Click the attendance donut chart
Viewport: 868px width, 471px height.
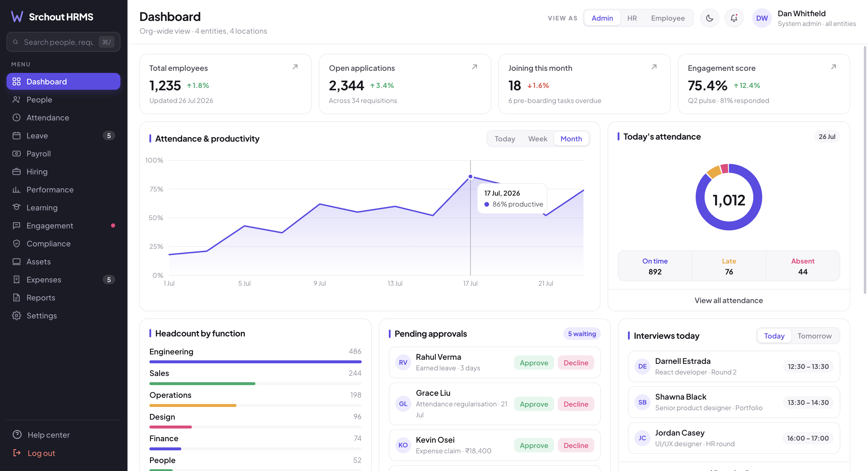point(729,197)
